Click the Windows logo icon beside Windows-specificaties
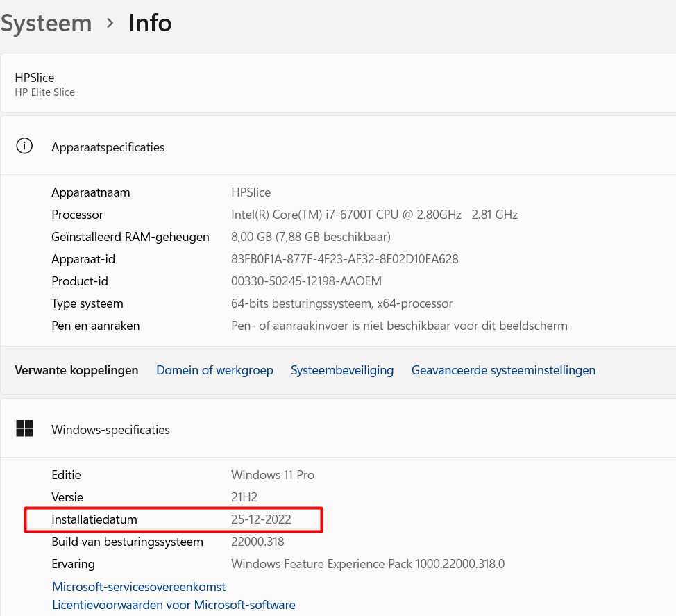The height and width of the screenshot is (616, 676). tap(24, 429)
